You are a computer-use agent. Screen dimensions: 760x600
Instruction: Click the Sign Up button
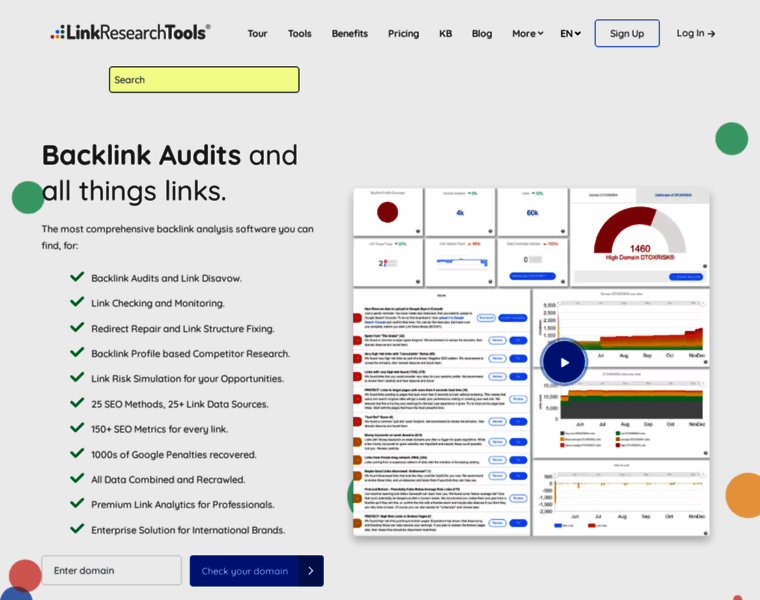627,33
